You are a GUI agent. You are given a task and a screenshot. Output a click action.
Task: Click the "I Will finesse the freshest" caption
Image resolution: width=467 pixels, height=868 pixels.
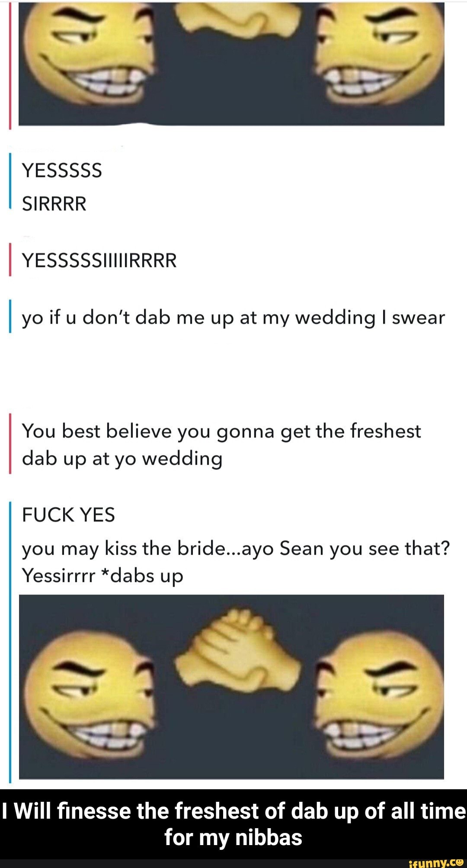tap(233, 811)
